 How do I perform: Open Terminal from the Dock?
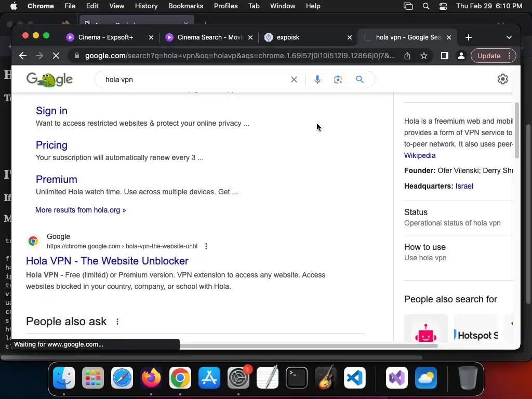[x=297, y=378]
